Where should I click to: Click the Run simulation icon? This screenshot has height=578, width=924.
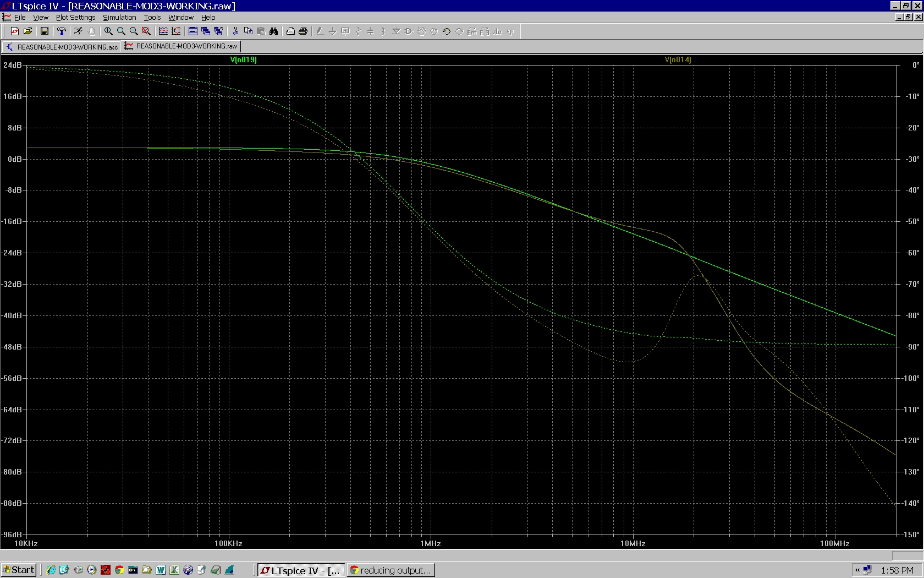pos(78,31)
